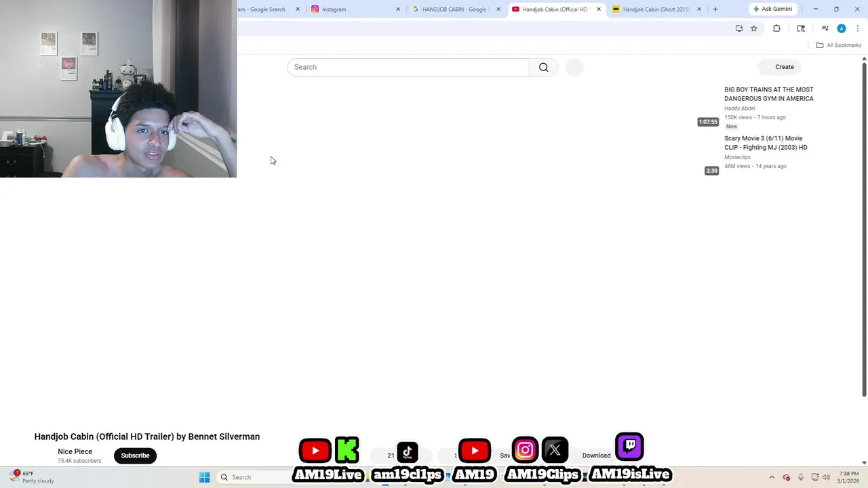Open a new browser tab with plus
The width and height of the screenshot is (868, 488).
point(715,9)
